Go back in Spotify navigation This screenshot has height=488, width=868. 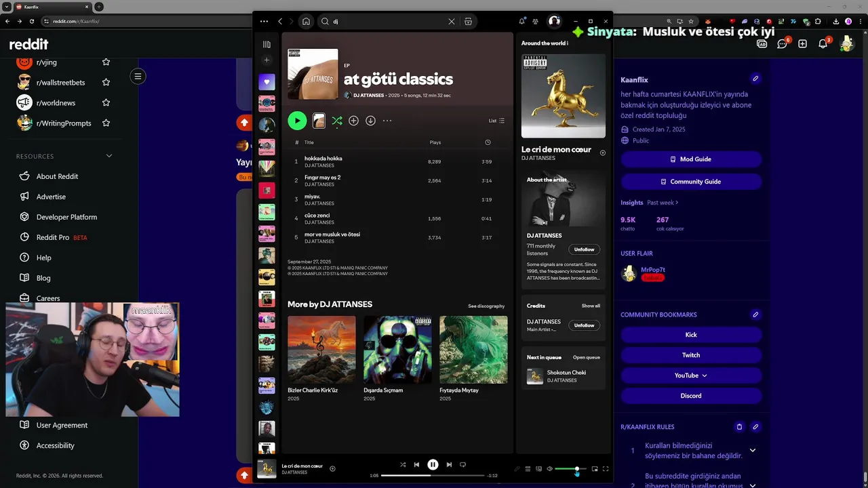[280, 22]
